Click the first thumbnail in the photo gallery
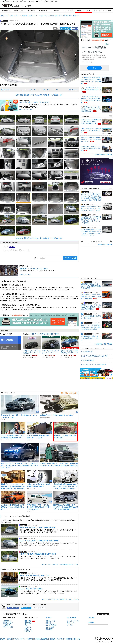The width and height of the screenshot is (113, 644). 8,120
